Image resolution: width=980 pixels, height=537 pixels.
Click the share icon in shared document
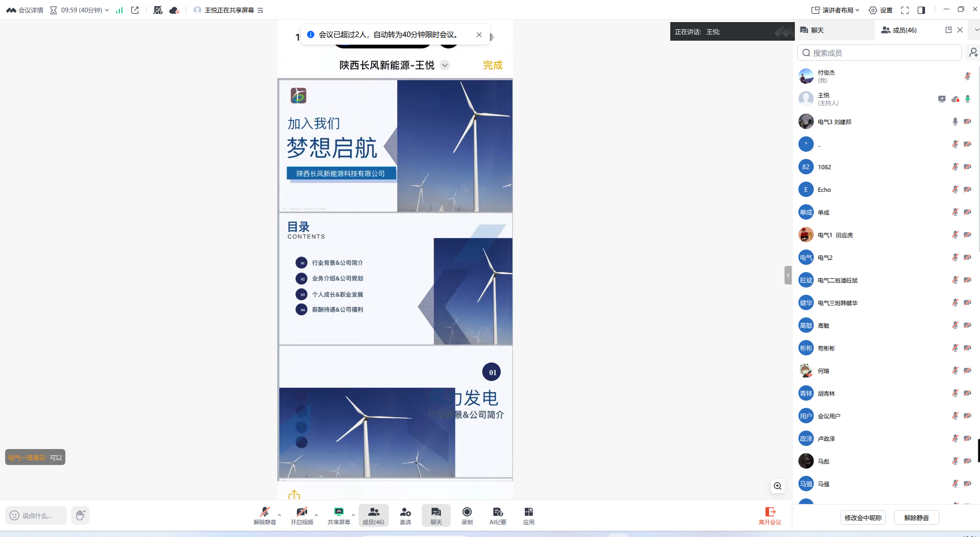click(x=294, y=495)
